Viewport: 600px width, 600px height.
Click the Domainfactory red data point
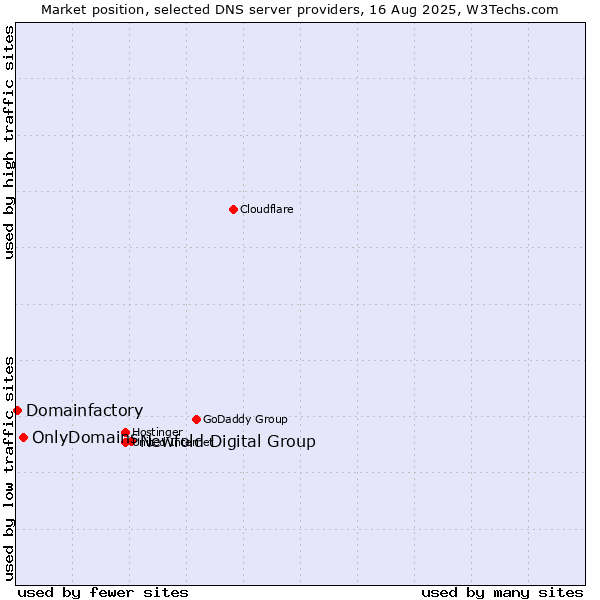pyautogui.click(x=17, y=411)
